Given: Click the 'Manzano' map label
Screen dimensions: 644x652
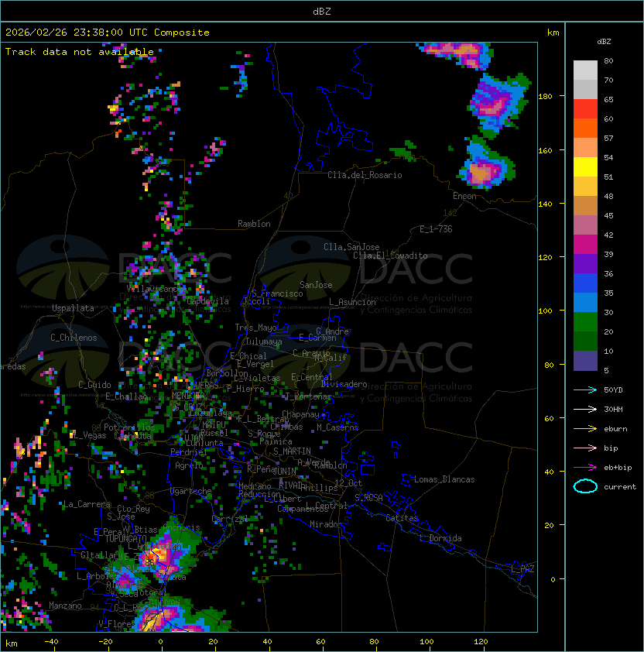Looking at the screenshot, I should pos(65,606).
